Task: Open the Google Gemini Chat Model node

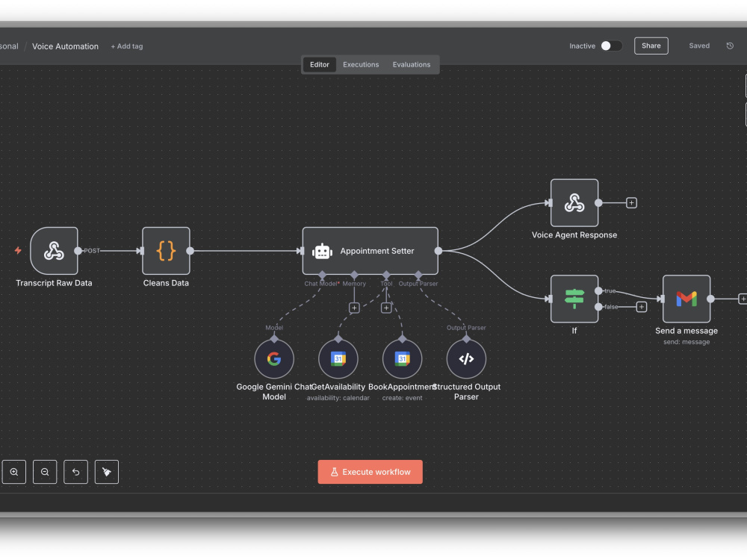Action: tap(274, 358)
